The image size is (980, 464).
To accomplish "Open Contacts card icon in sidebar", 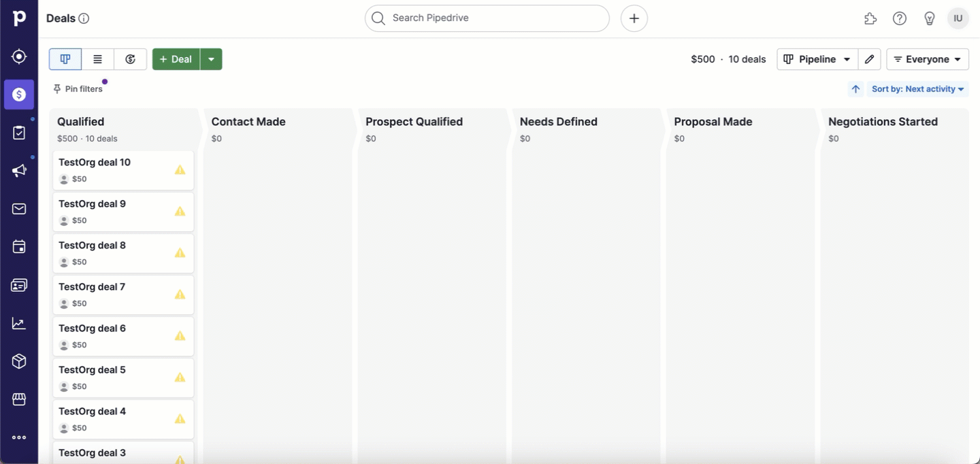I will tap(19, 285).
